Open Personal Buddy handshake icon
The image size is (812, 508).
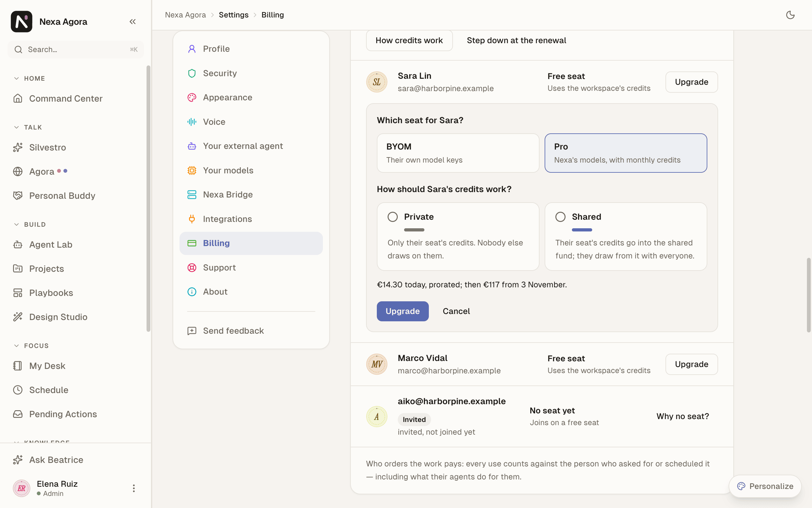pyautogui.click(x=18, y=196)
